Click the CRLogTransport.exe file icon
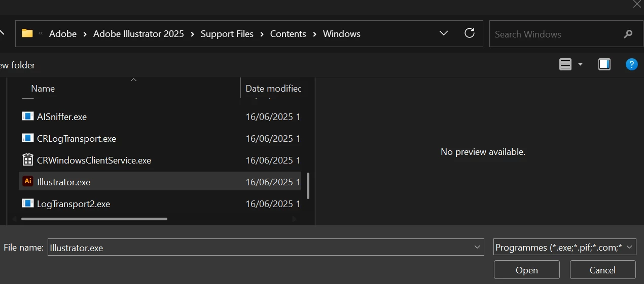 pyautogui.click(x=28, y=138)
